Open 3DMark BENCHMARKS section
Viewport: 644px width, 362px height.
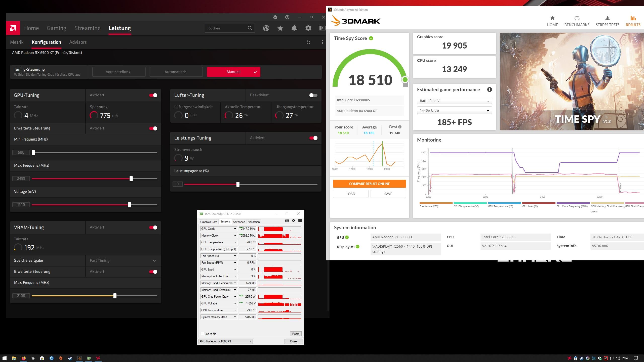[577, 21]
